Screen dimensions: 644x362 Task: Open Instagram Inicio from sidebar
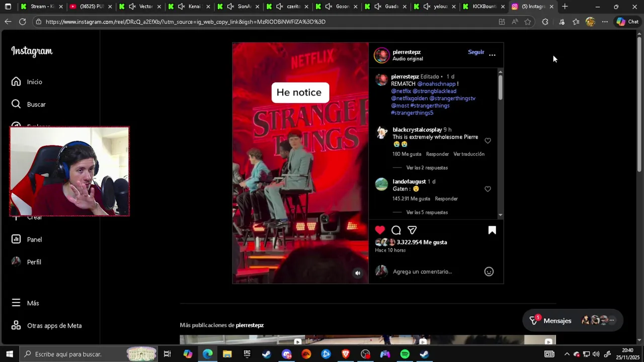click(27, 82)
